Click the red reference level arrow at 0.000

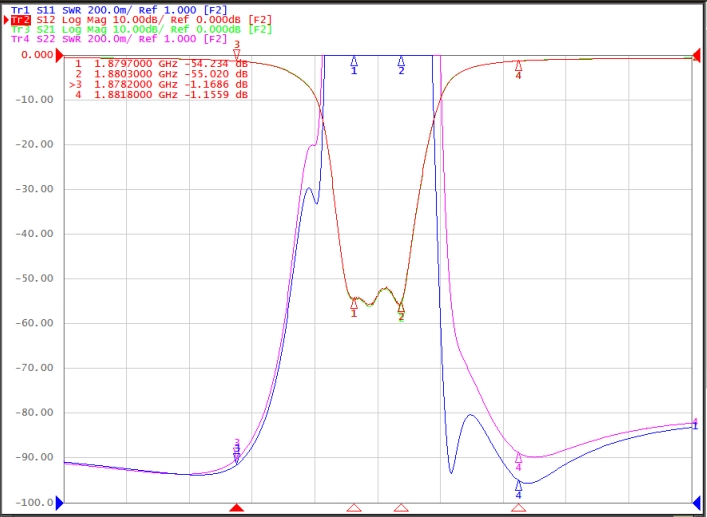coord(60,56)
